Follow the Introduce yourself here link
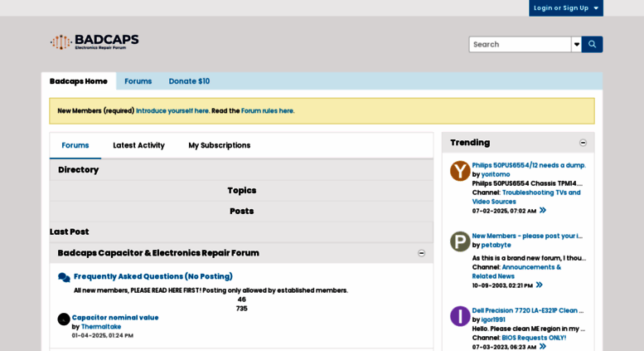Viewport: 644px width, 351px height. tap(172, 111)
